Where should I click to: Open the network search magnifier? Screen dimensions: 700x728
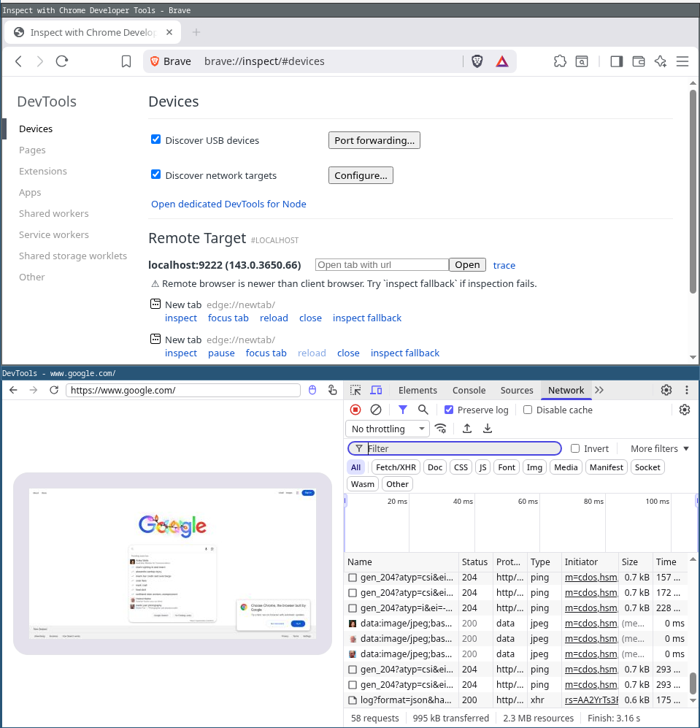(x=423, y=410)
